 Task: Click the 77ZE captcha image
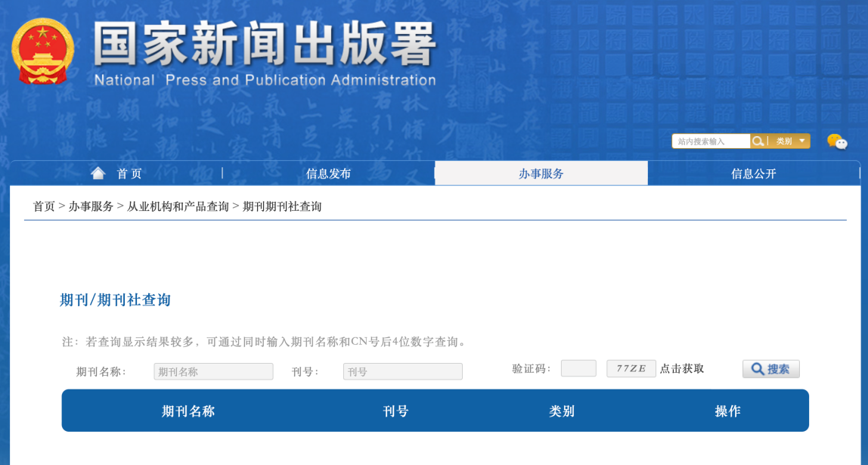pyautogui.click(x=631, y=368)
